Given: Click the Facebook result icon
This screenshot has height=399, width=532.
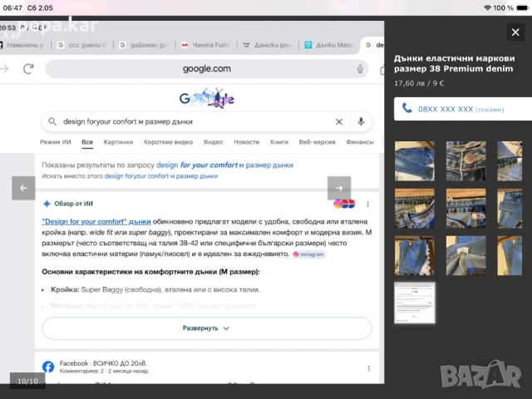Looking at the screenshot, I should pyautogui.click(x=48, y=367).
